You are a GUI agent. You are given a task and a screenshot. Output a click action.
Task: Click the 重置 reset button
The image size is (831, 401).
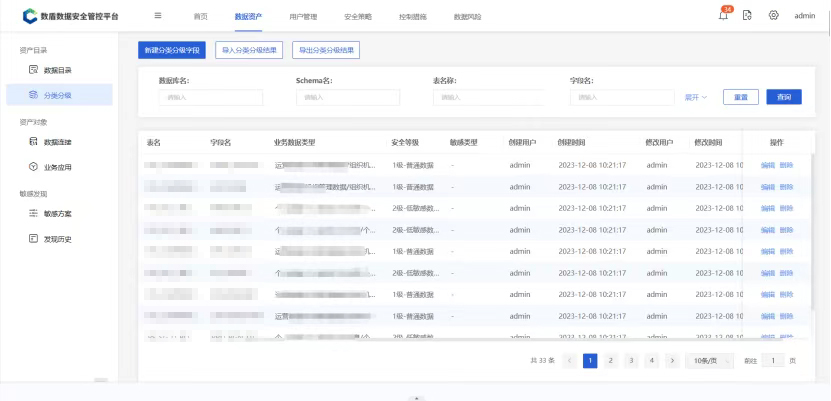coord(740,97)
